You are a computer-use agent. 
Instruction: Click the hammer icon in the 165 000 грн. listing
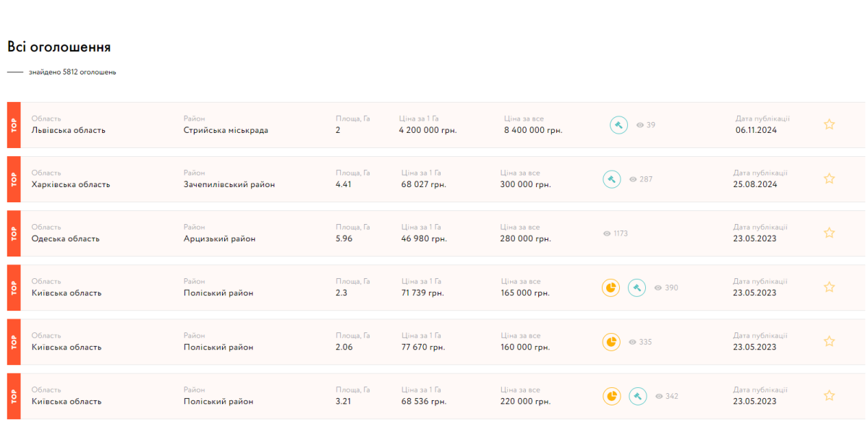tap(637, 288)
